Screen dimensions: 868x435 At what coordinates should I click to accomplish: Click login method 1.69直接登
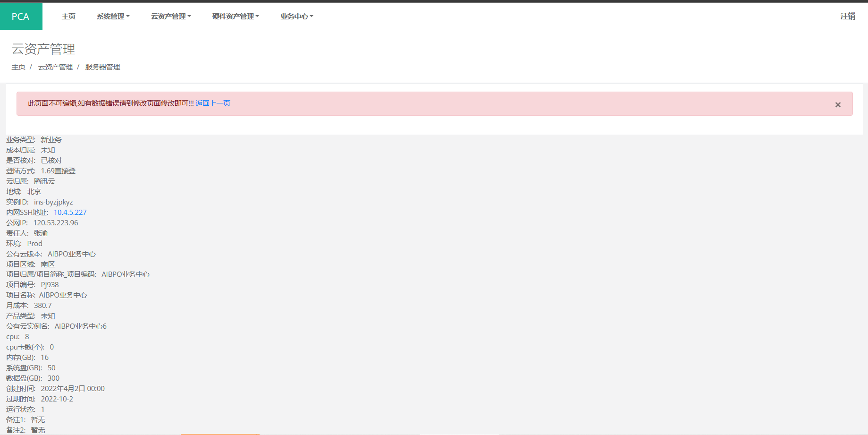[58, 171]
